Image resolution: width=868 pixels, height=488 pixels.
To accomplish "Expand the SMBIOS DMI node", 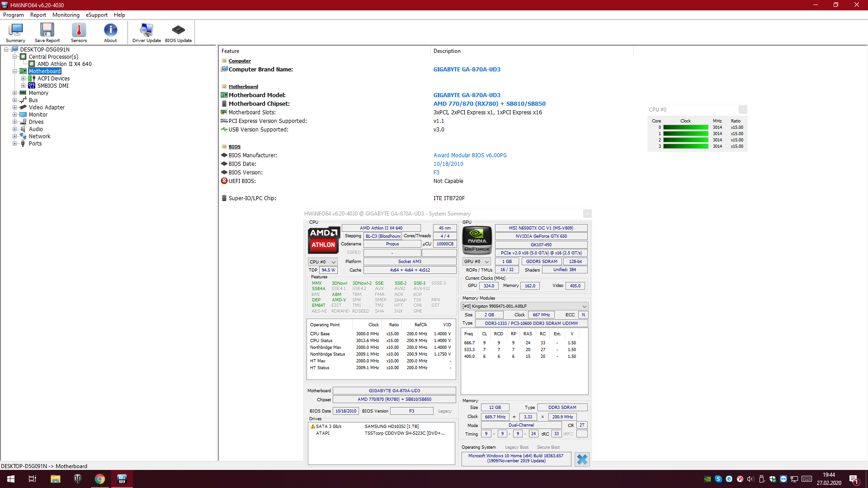I will pyautogui.click(x=24, y=86).
